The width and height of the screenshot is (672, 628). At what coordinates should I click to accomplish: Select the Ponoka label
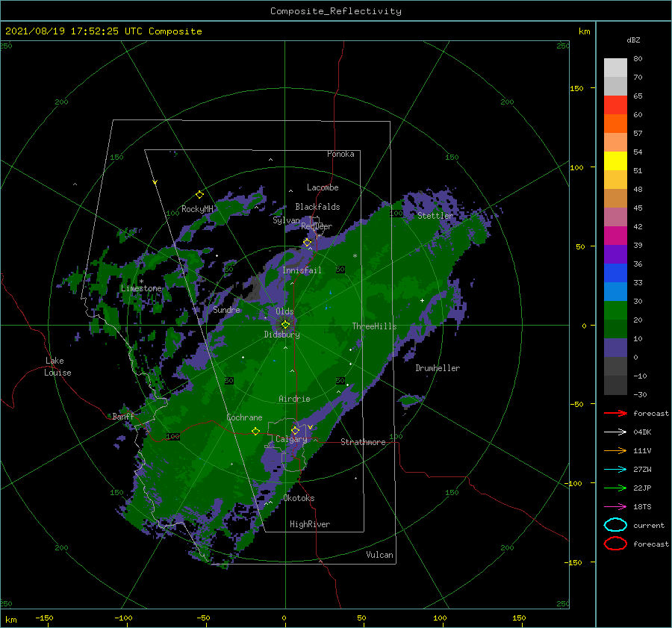click(x=340, y=154)
